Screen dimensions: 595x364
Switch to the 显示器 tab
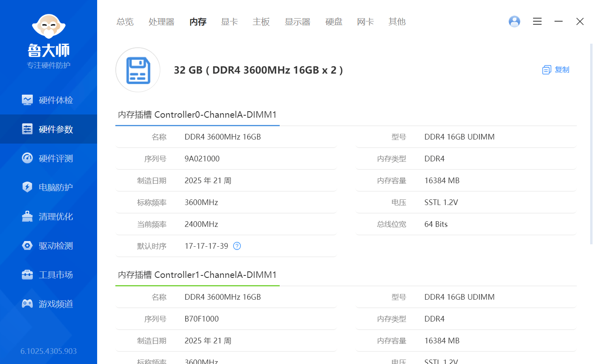[x=297, y=22]
